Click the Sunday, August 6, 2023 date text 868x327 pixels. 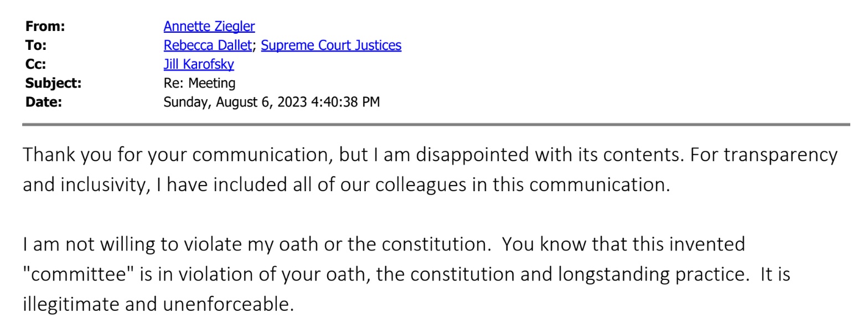pyautogui.click(x=271, y=102)
